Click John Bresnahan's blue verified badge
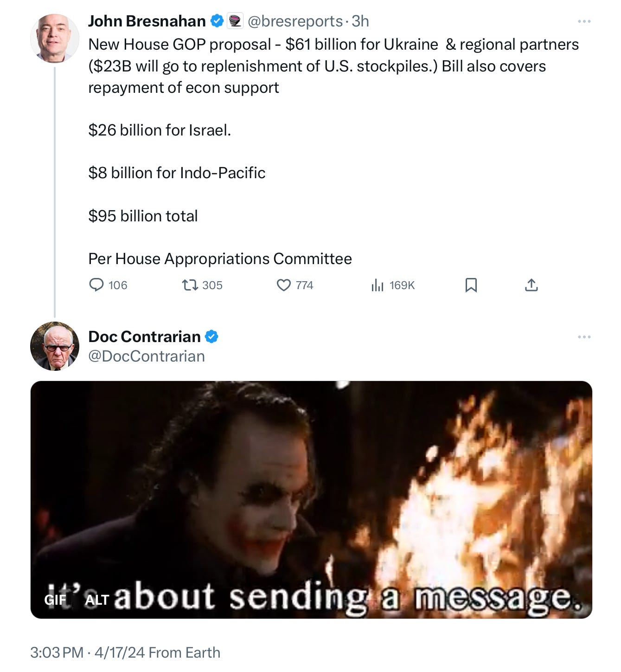621x672 pixels. [217, 21]
